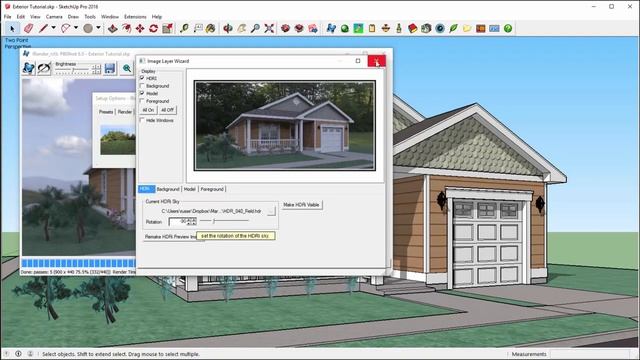
Task: Expand the Line tool dropdown arrow
Action: pos(53,28)
